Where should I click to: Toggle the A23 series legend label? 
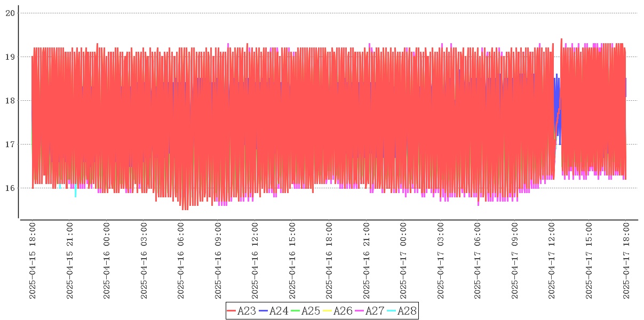point(247,311)
